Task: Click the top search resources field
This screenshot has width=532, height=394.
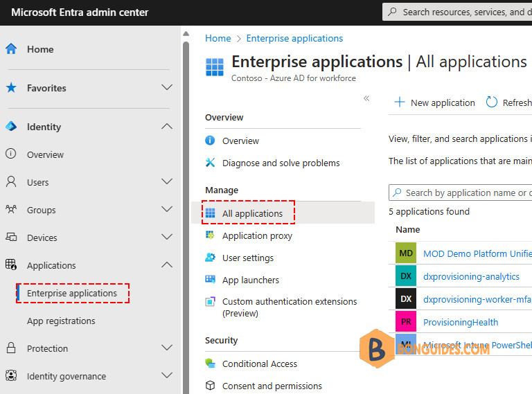Action: click(457, 12)
